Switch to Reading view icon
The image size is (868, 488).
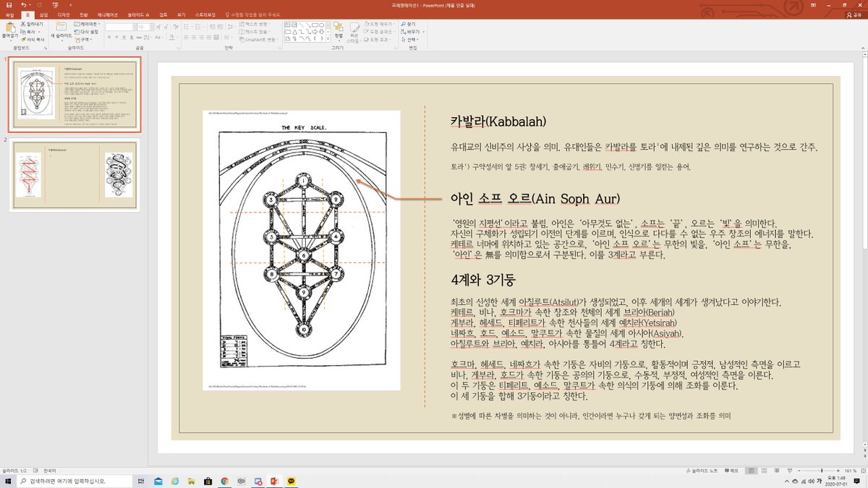(x=775, y=471)
